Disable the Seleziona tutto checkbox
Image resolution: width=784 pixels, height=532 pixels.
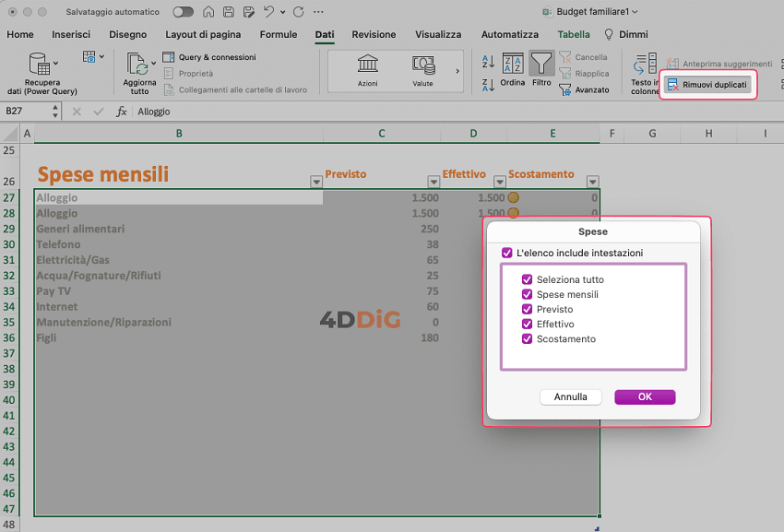tap(529, 279)
